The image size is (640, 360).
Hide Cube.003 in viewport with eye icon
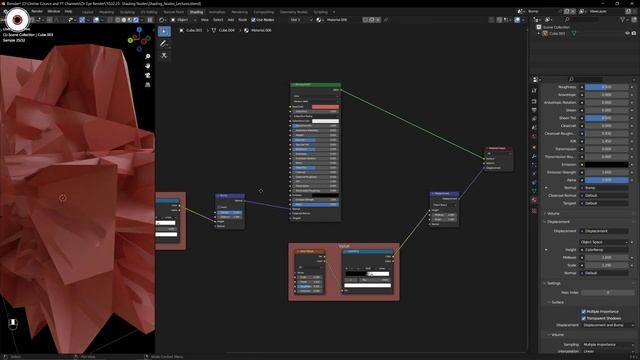(x=627, y=33)
